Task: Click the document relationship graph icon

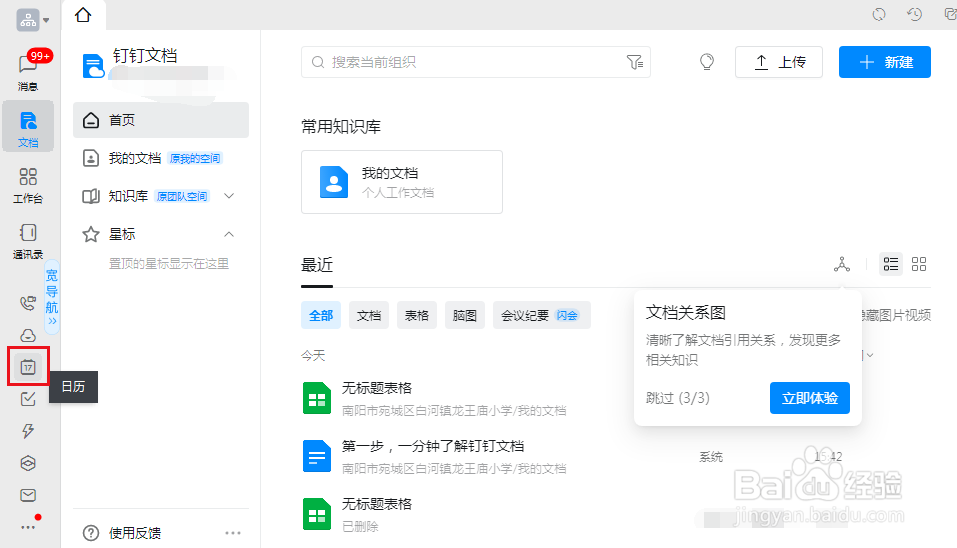Action: [x=842, y=264]
